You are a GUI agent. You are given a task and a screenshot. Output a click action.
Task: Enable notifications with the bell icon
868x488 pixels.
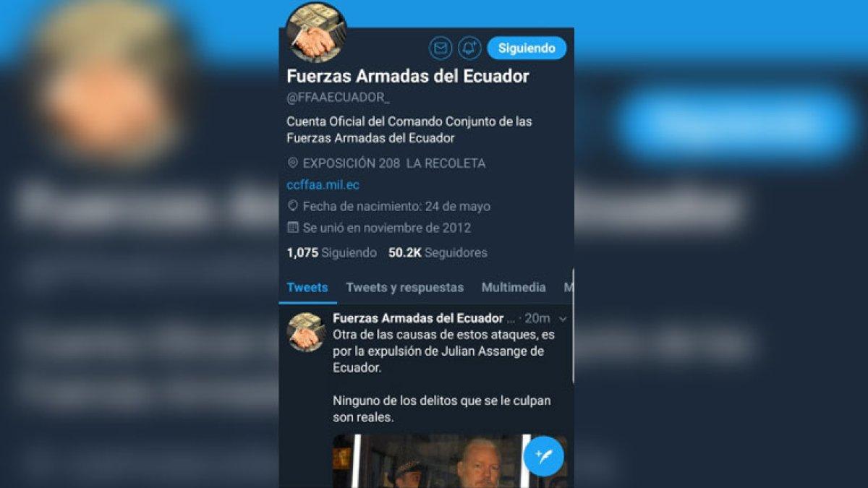click(x=470, y=48)
